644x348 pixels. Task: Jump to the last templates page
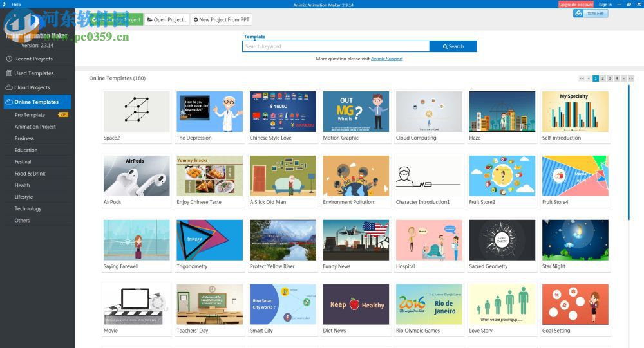click(630, 78)
